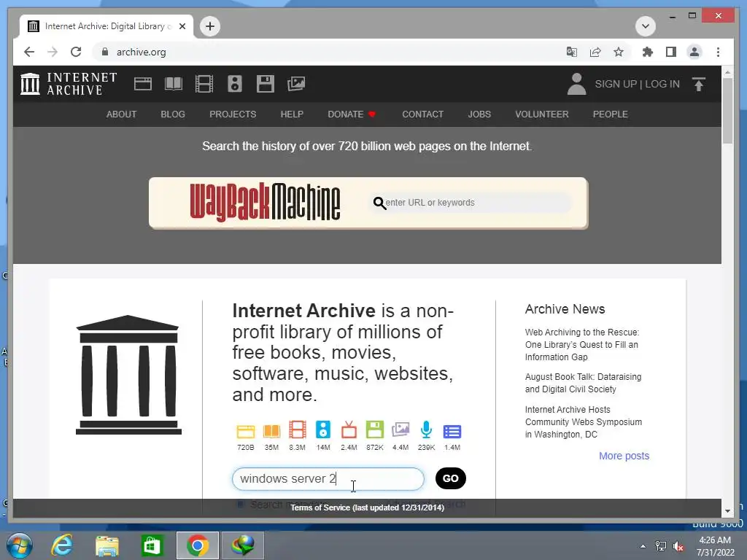Open the JOBS menu item

[479, 114]
